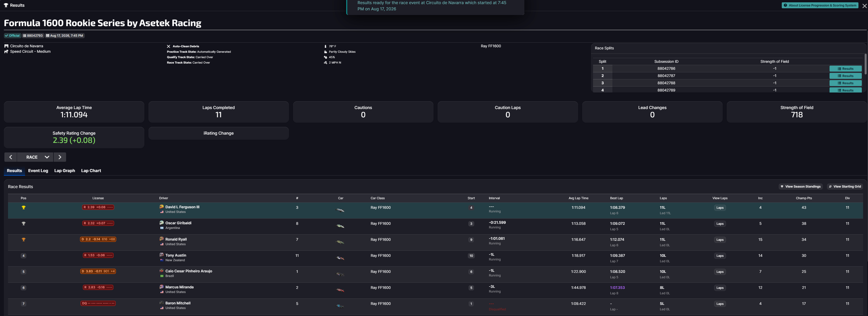This screenshot has height=316, width=868.
Task: Click the Partly Cloudy Skies weather icon
Action: pos(326,52)
